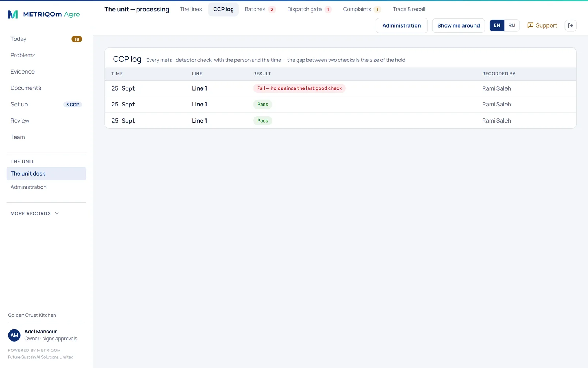The image size is (588, 368).
Task: Click the logout icon button
Action: tap(570, 25)
